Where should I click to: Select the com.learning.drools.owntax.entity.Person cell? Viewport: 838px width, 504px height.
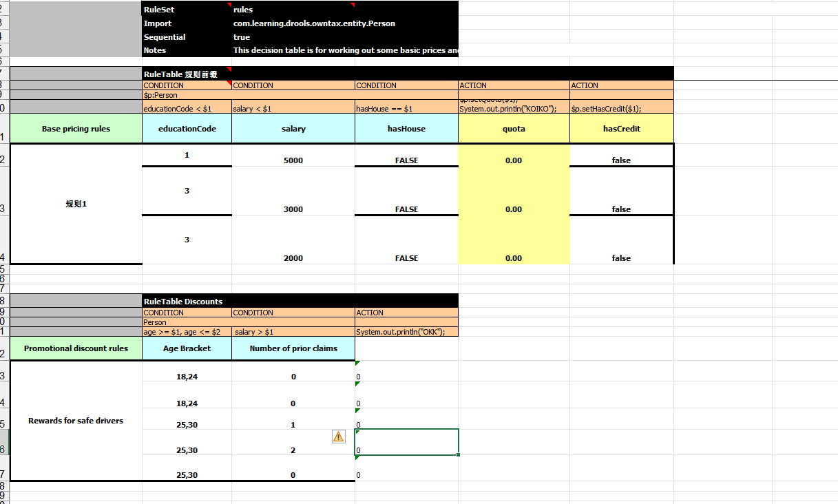[x=344, y=23]
